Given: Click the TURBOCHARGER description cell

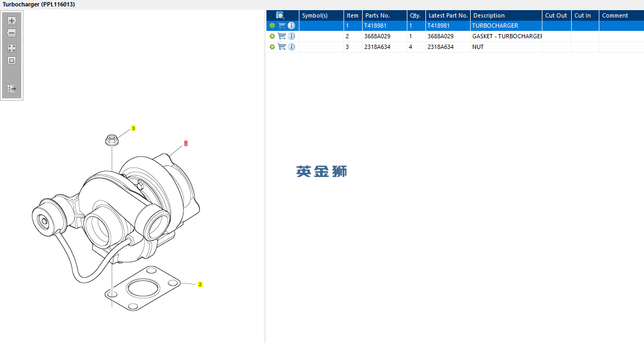Looking at the screenshot, I should 506,26.
